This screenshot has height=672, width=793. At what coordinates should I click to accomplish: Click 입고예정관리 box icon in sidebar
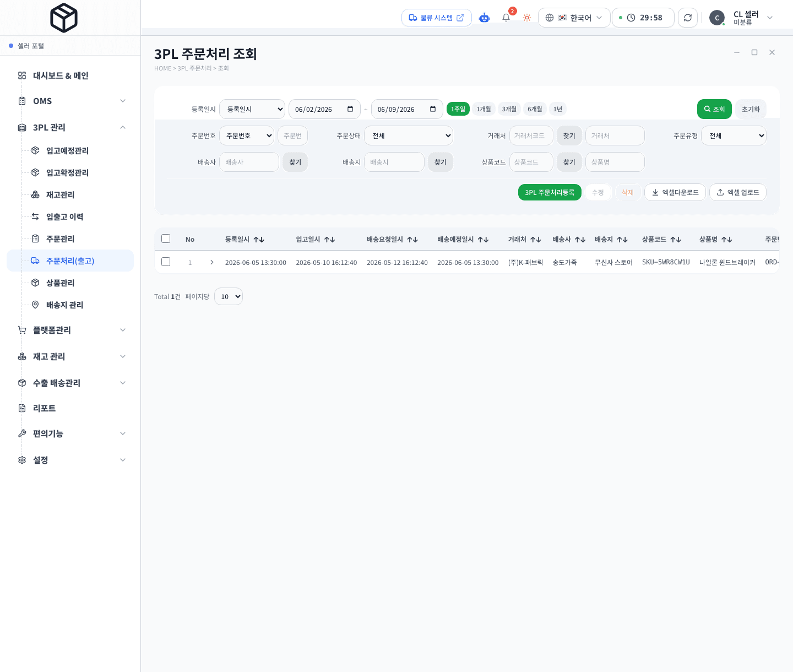tap(35, 150)
